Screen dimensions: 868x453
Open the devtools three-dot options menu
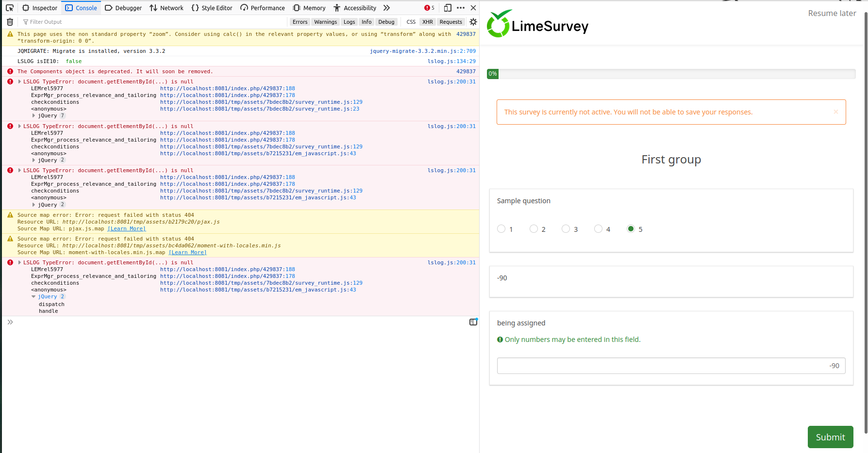tap(461, 8)
